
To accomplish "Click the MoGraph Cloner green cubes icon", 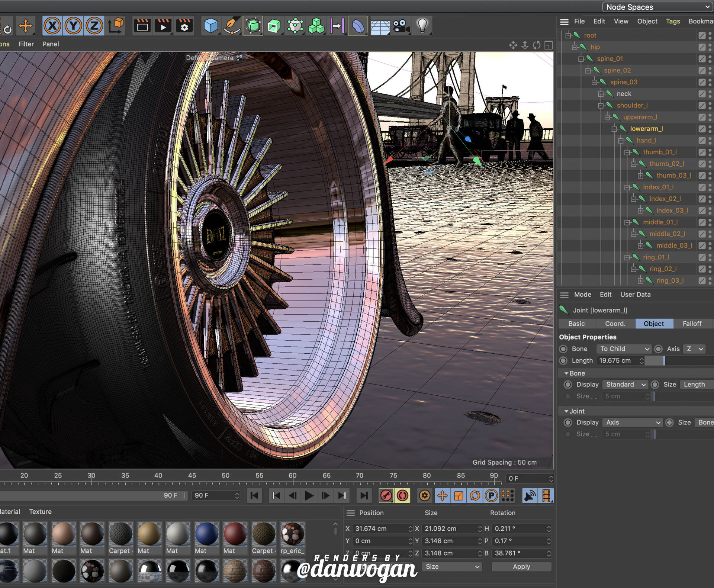I will tap(316, 26).
